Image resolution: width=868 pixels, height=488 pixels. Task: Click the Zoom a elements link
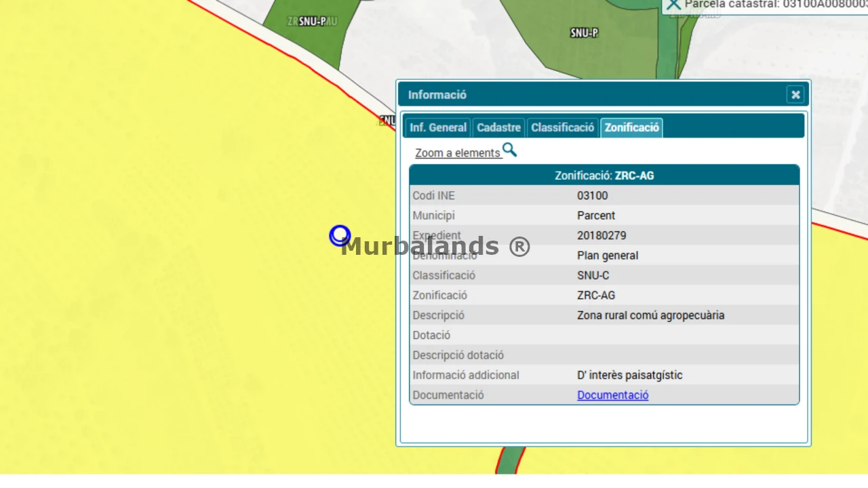tap(458, 153)
